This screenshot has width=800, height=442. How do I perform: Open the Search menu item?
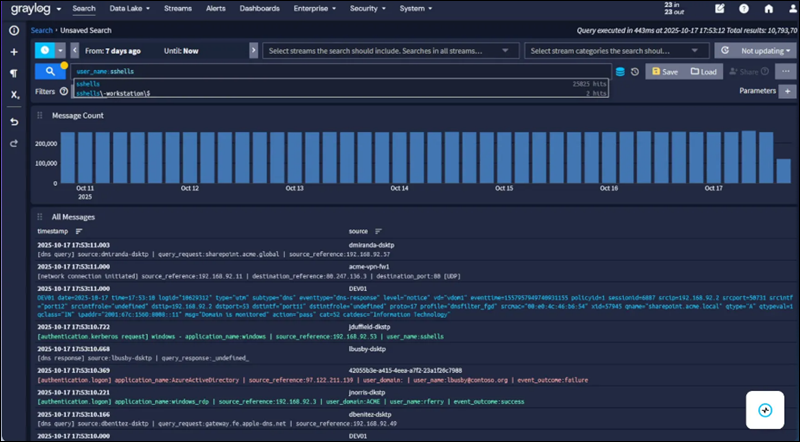click(84, 9)
